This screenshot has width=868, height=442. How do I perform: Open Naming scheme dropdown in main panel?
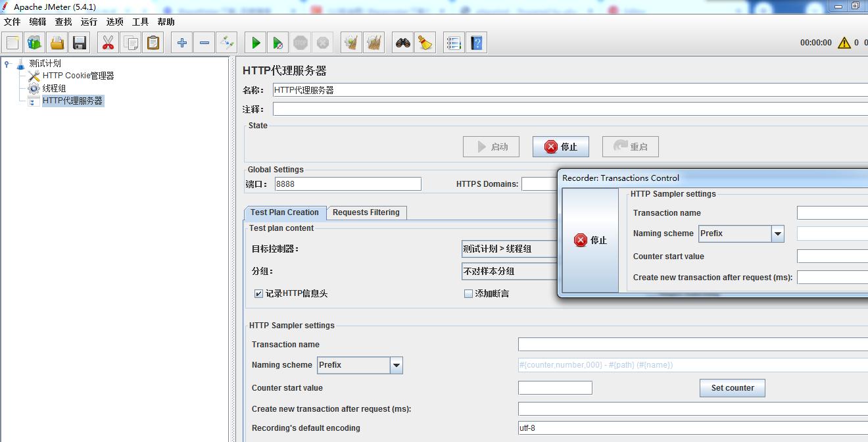360,365
